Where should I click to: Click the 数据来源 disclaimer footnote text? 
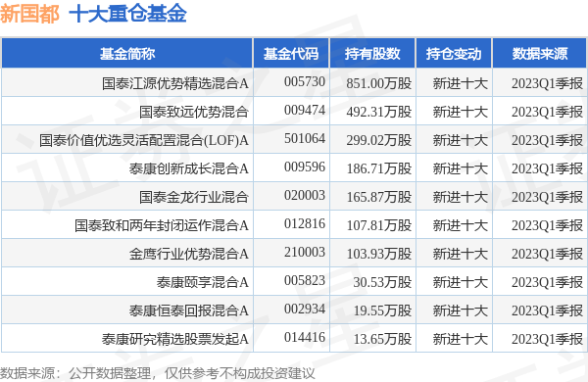pyautogui.click(x=158, y=373)
